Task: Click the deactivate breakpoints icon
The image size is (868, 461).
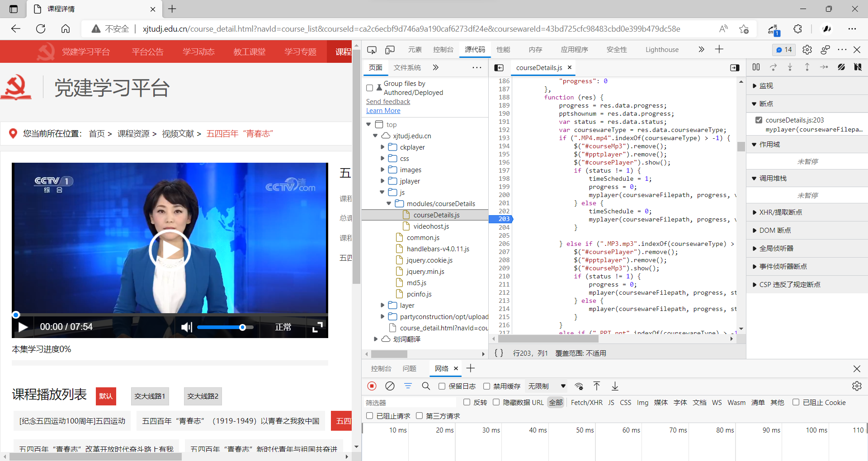Action: 841,67
